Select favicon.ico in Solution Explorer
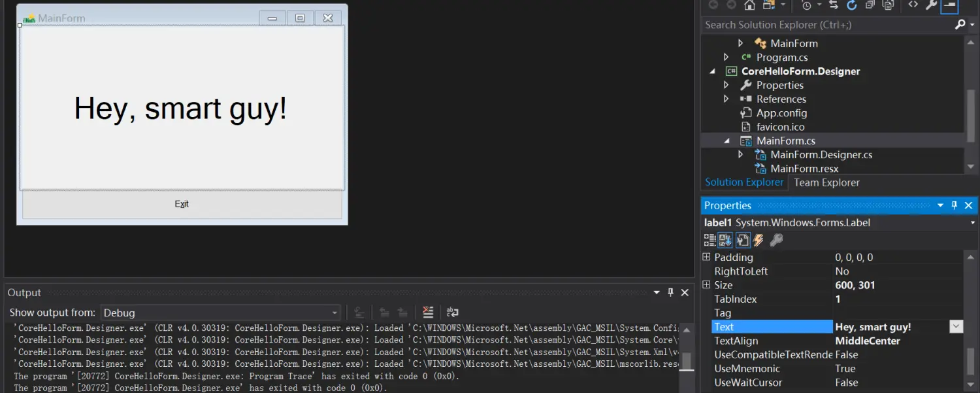 781,127
